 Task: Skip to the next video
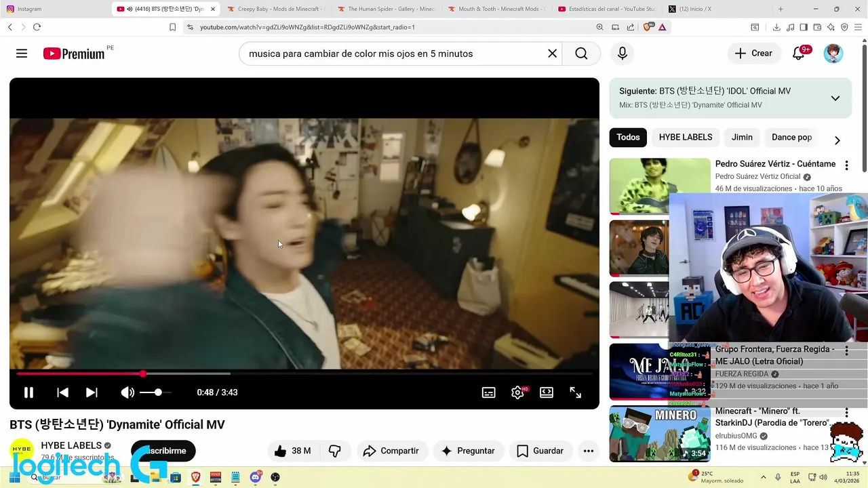click(x=92, y=392)
